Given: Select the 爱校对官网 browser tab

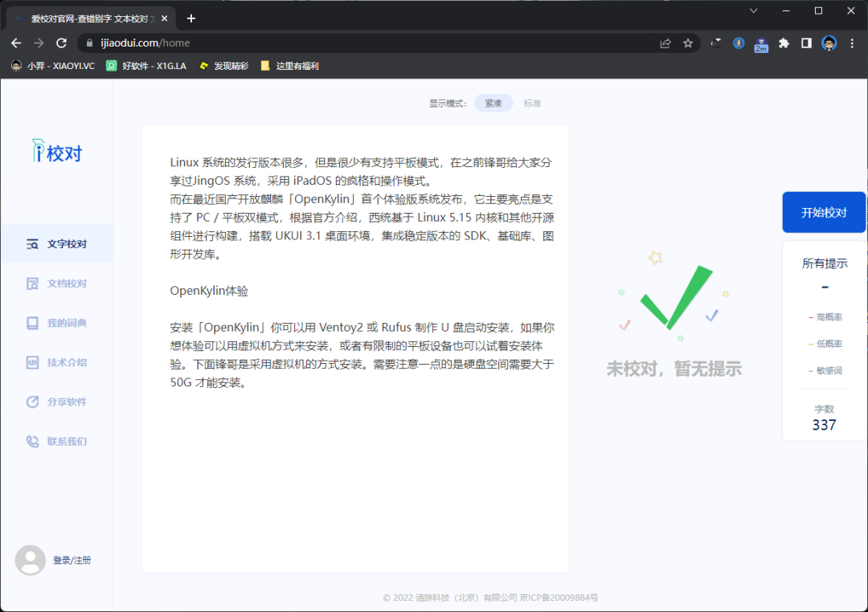Looking at the screenshot, I should tap(88, 18).
